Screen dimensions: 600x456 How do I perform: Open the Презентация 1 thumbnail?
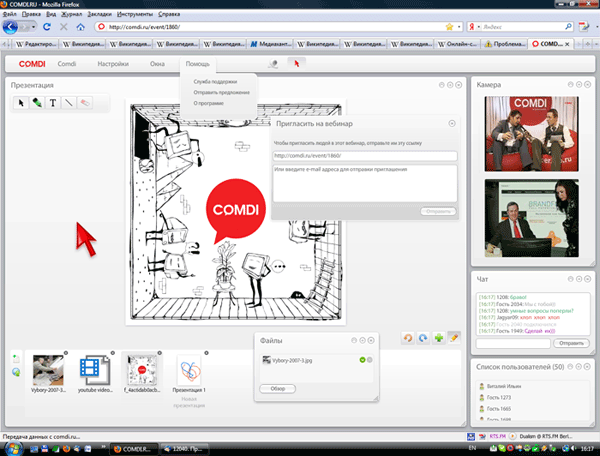tap(189, 372)
